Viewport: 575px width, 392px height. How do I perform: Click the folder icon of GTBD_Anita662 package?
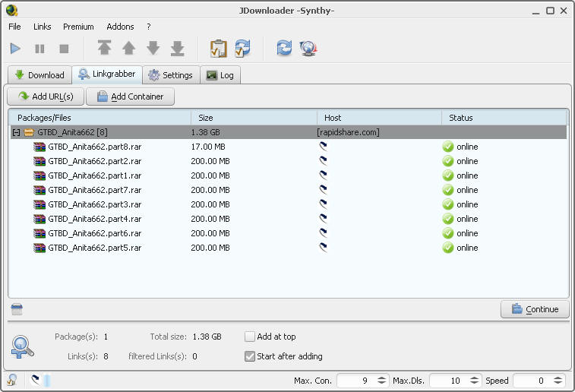tap(29, 132)
